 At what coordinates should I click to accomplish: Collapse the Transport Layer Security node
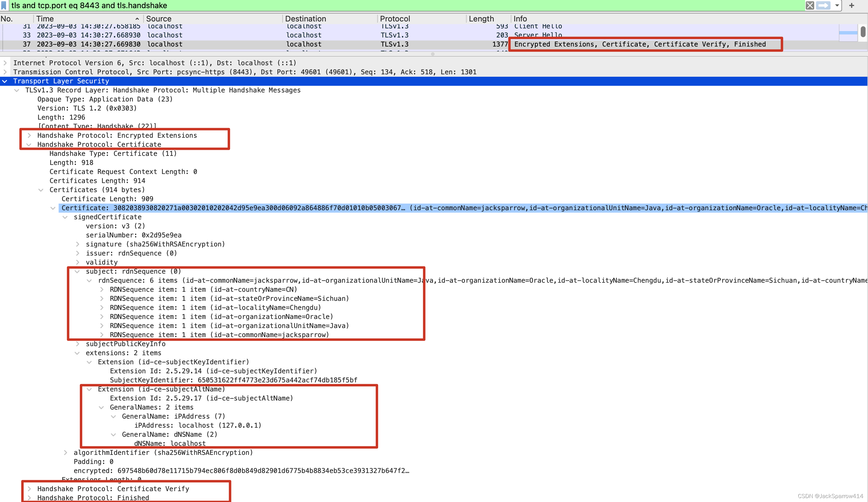pyautogui.click(x=5, y=81)
